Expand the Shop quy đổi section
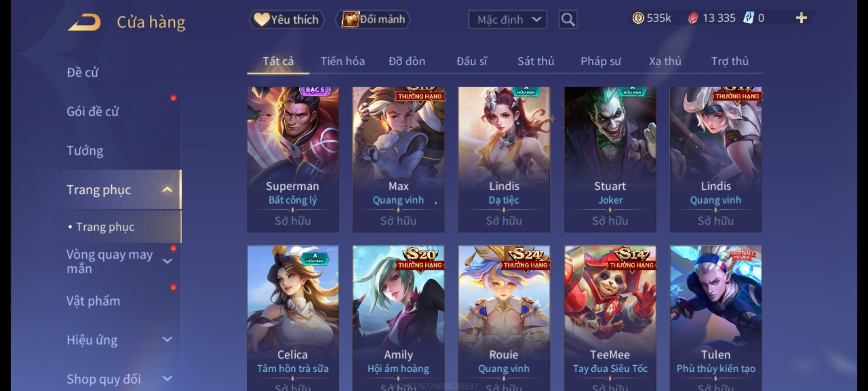 tap(167, 379)
